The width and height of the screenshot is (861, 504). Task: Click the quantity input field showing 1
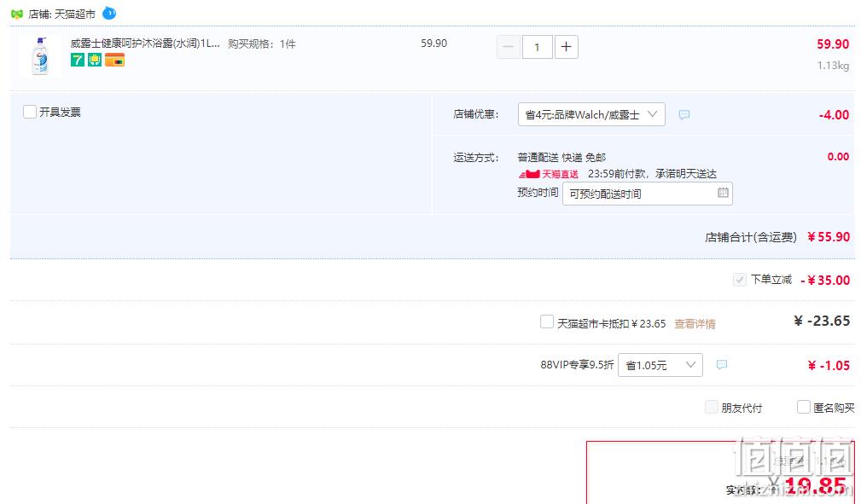[537, 47]
